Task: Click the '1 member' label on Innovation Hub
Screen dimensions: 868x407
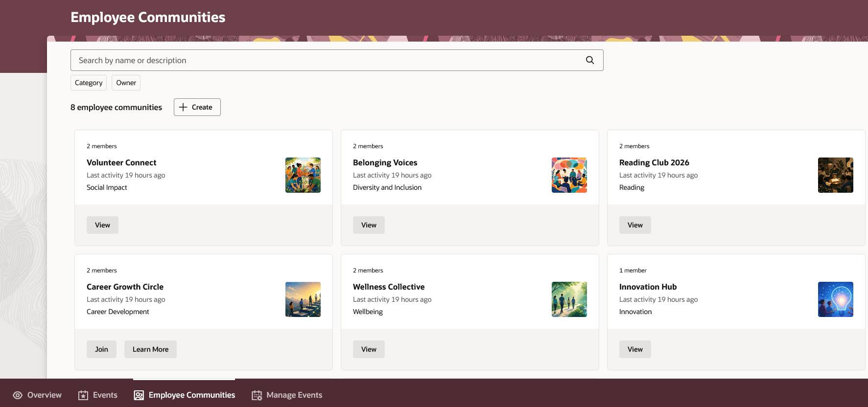Action: [633, 271]
